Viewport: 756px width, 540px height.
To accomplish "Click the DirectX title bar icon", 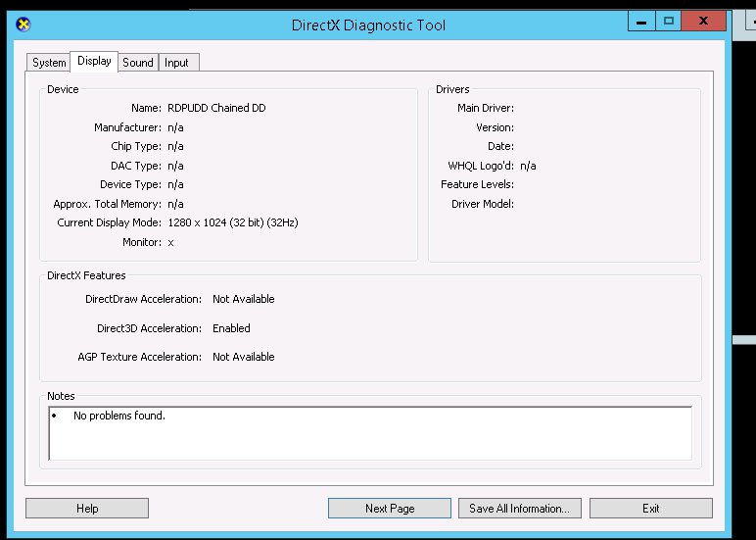I will point(24,25).
